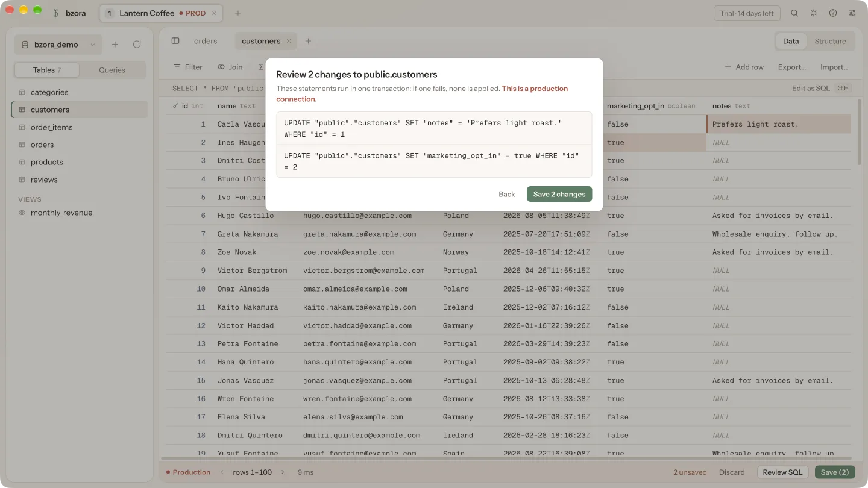Close the Lantern Coffee connection tab

[x=214, y=13]
